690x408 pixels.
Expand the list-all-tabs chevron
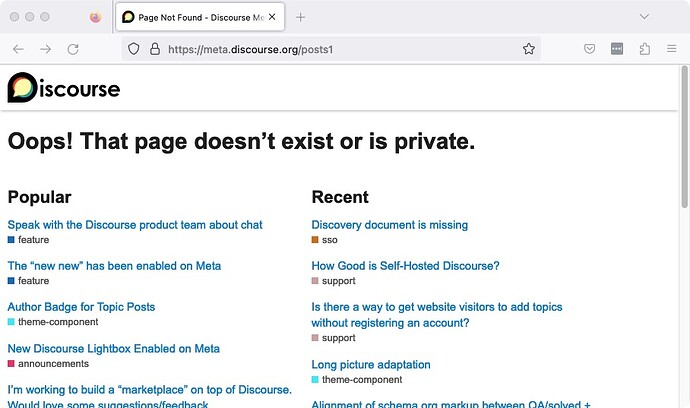coord(644,17)
